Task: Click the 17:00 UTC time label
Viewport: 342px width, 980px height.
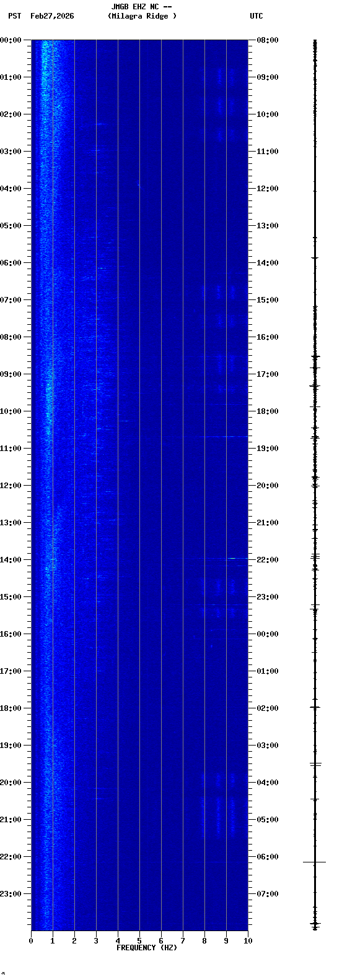Action: (x=268, y=374)
